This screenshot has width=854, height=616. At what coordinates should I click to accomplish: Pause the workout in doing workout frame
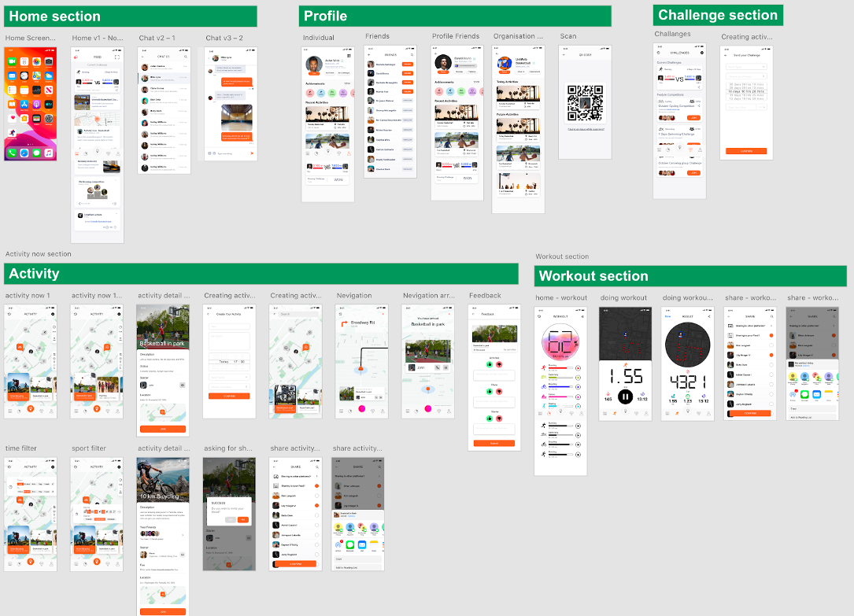coord(625,397)
